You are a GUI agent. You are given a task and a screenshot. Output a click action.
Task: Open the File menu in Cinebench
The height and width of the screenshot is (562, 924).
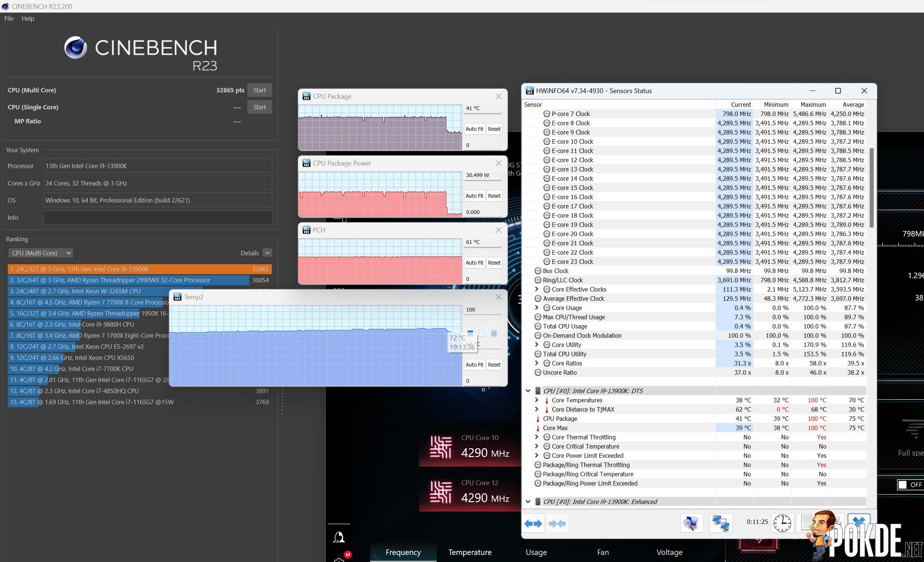[x=9, y=18]
